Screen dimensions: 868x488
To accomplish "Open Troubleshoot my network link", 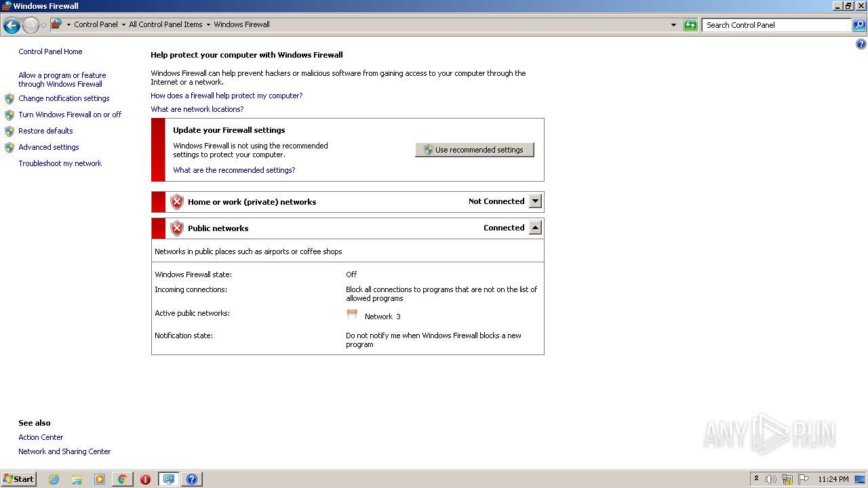I will pyautogui.click(x=60, y=163).
